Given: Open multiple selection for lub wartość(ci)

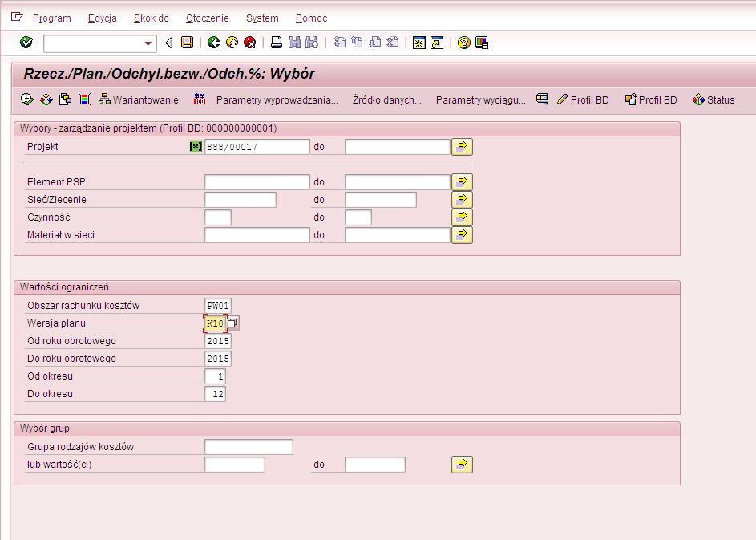Looking at the screenshot, I should tap(462, 465).
